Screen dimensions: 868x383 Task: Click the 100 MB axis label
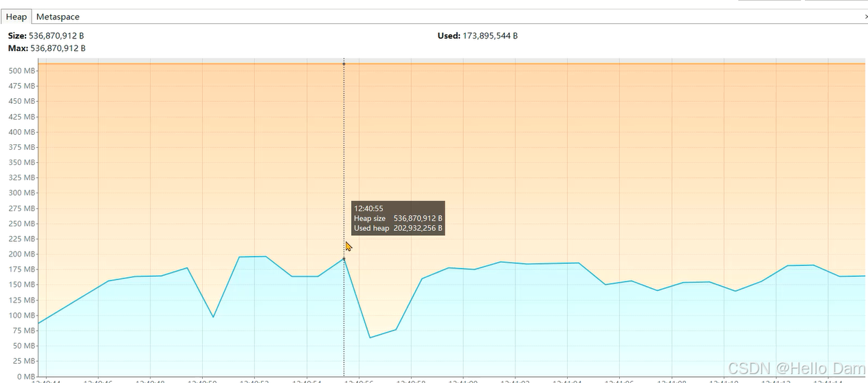point(22,316)
